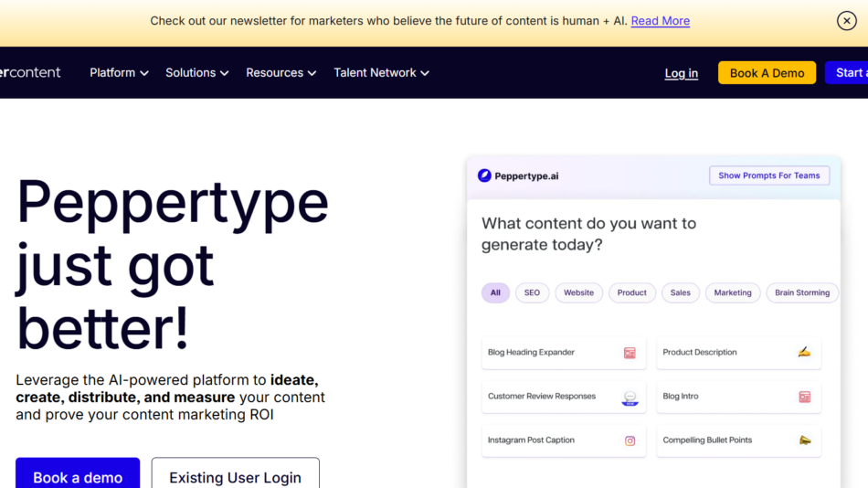Image resolution: width=868 pixels, height=488 pixels.
Task: Select the SEO filter chip
Action: 532,293
